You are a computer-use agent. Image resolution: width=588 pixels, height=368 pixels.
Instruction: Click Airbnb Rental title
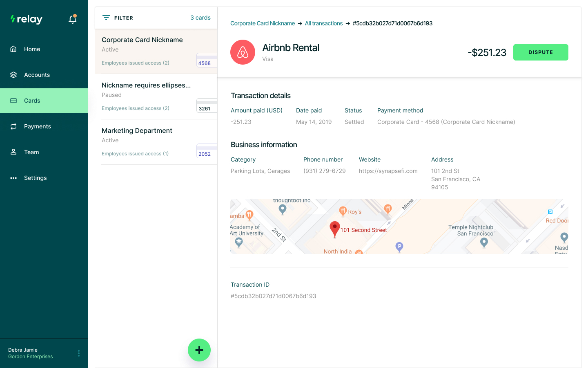tap(291, 48)
